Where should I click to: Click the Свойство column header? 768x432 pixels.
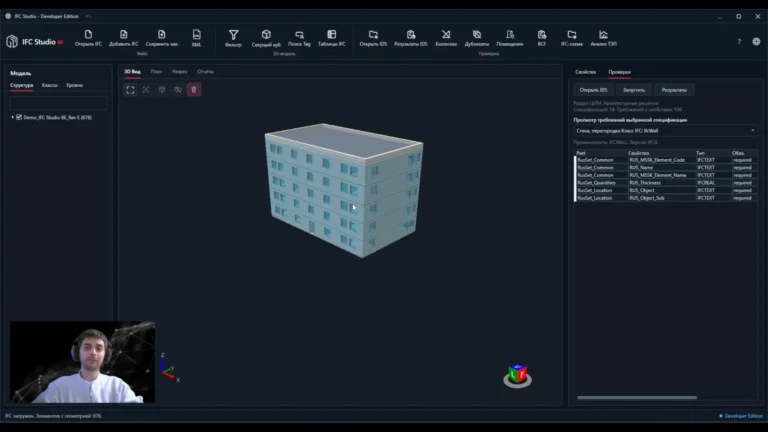tap(638, 153)
